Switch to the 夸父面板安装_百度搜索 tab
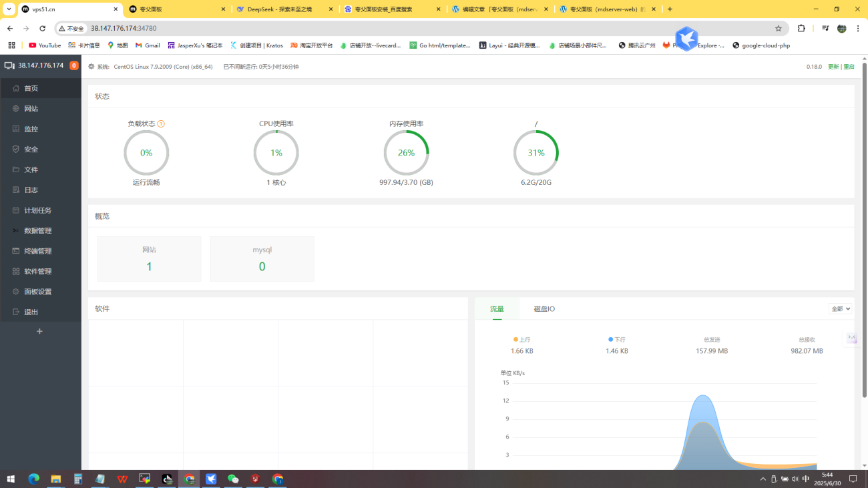 coord(393,9)
